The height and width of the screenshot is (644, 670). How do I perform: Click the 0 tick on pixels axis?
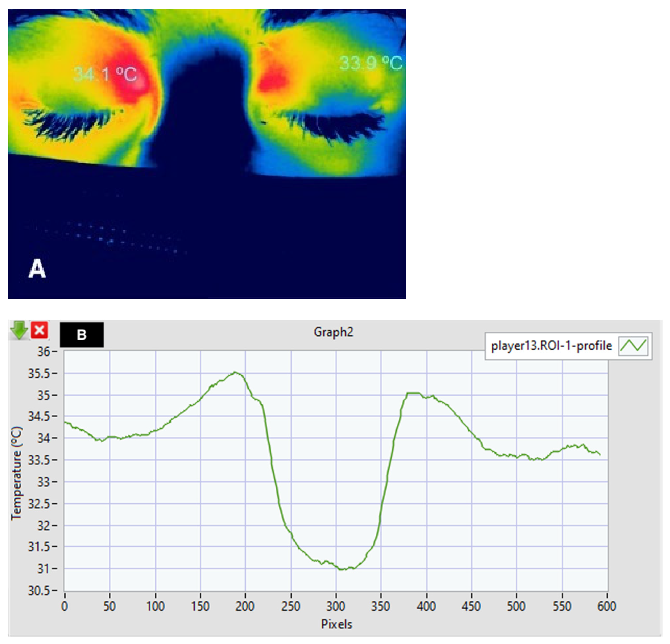[65, 606]
